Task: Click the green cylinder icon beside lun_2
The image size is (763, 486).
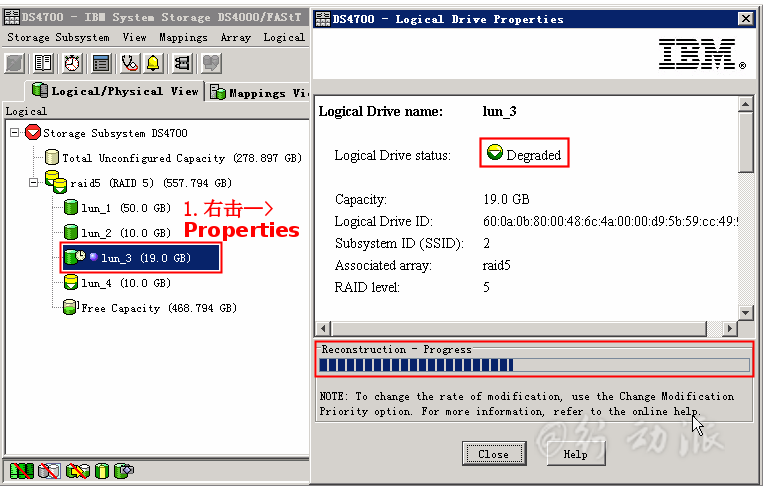Action: [71, 232]
